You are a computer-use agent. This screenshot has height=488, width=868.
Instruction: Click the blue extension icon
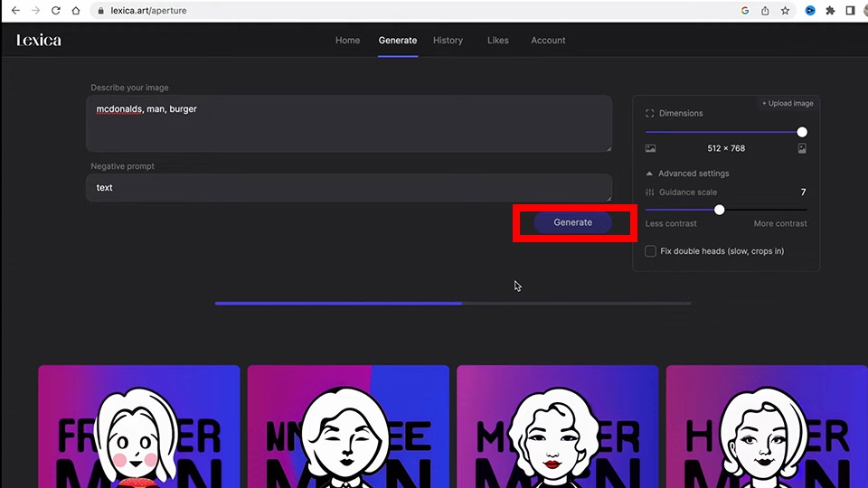pyautogui.click(x=810, y=11)
